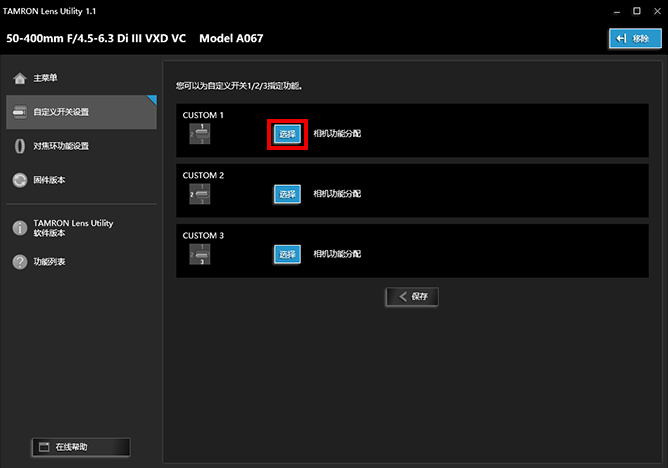The image size is (668, 468).
Task: Click the CUSTOM 1 label
Action: click(x=203, y=115)
